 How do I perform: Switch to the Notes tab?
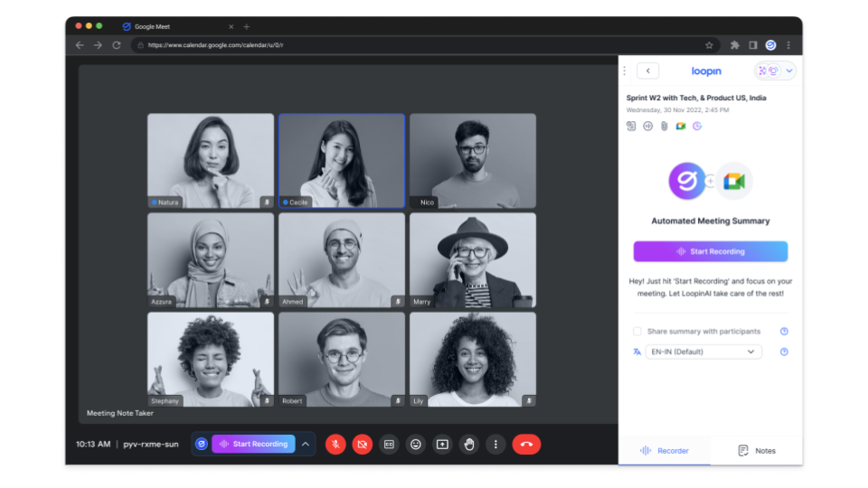[757, 450]
